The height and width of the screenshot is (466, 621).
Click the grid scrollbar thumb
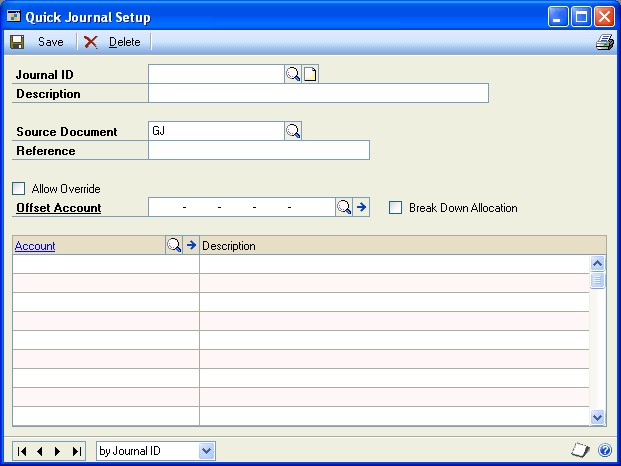597,280
